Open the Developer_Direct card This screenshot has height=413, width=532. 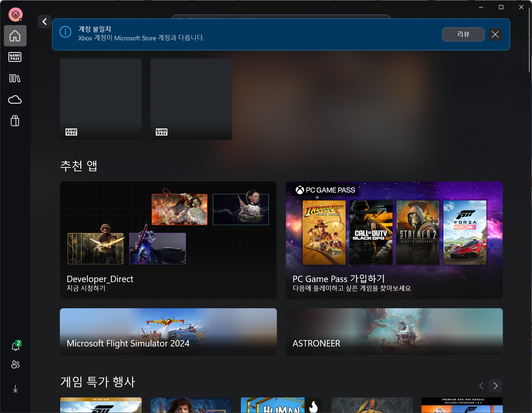[x=168, y=240]
